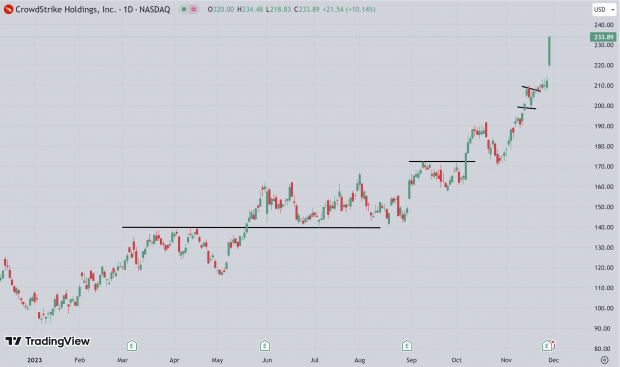Select the horizontal line near 173

pyautogui.click(x=442, y=161)
